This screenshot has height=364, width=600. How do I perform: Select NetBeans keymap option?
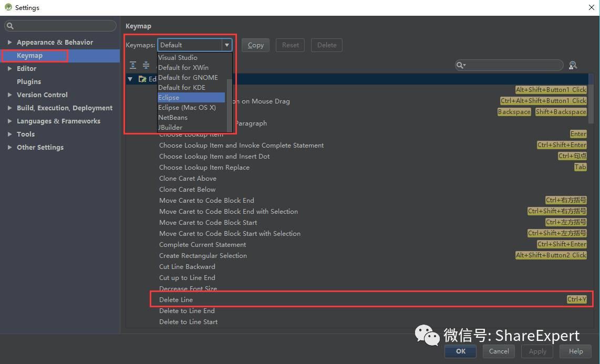click(191, 117)
